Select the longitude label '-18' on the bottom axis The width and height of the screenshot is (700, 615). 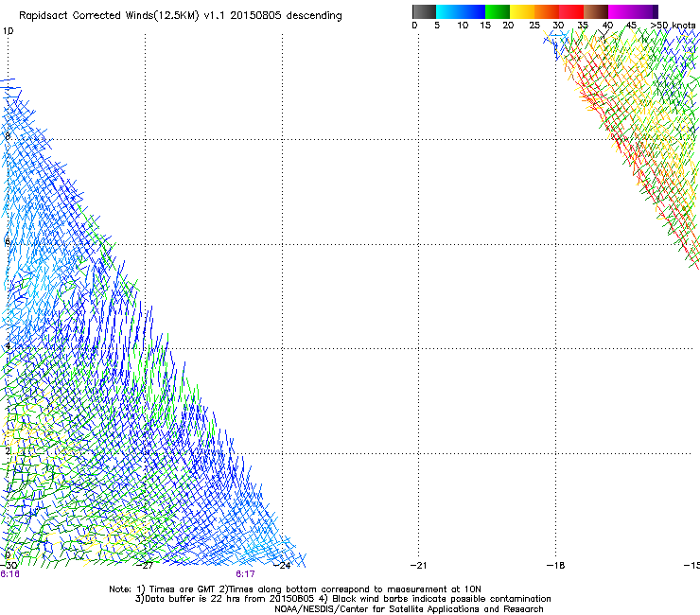[556, 566]
